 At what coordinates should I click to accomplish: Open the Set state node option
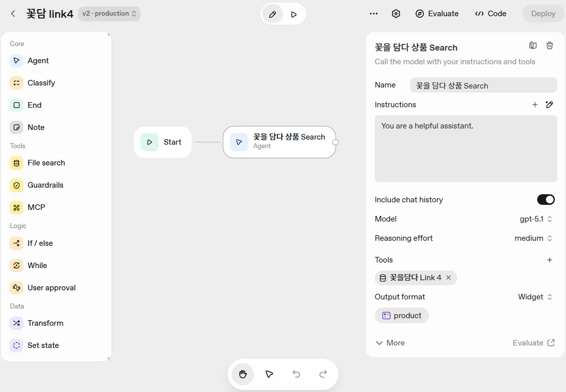(x=43, y=345)
